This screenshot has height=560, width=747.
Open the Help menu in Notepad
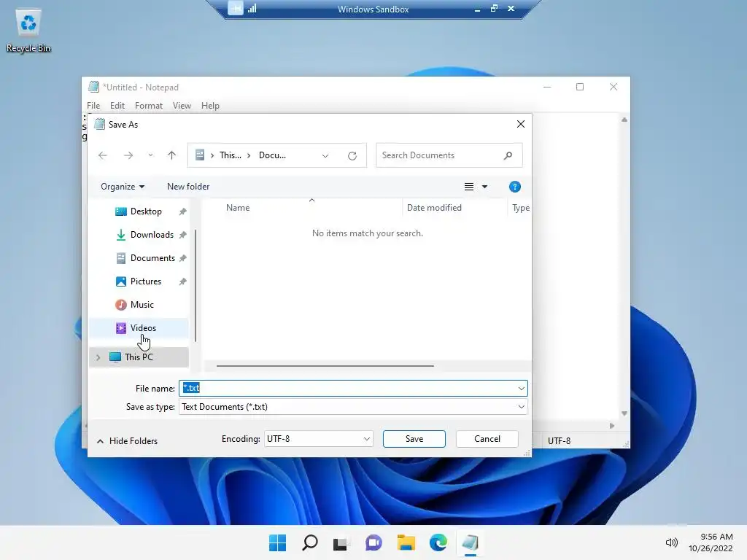click(210, 106)
